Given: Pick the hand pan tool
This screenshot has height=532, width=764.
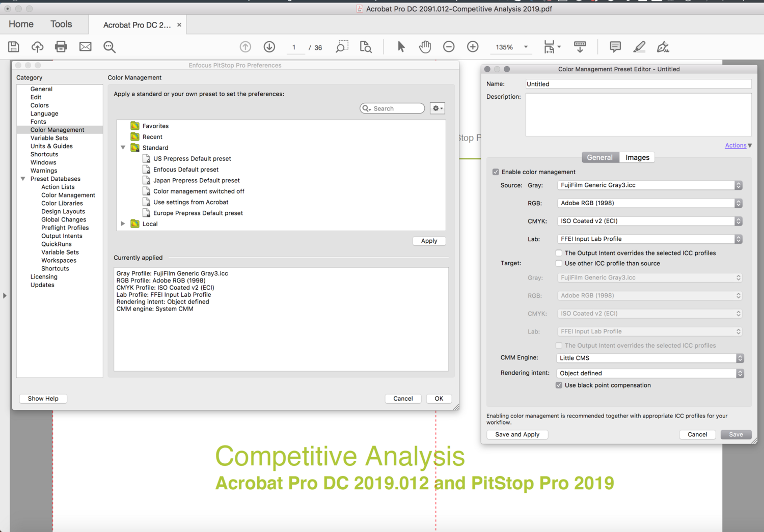Looking at the screenshot, I should coord(425,47).
